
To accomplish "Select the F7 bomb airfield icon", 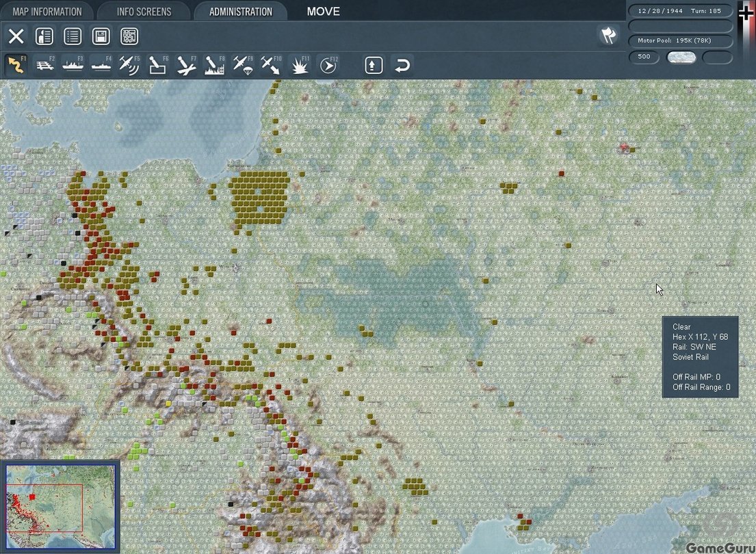I will pyautogui.click(x=186, y=65).
